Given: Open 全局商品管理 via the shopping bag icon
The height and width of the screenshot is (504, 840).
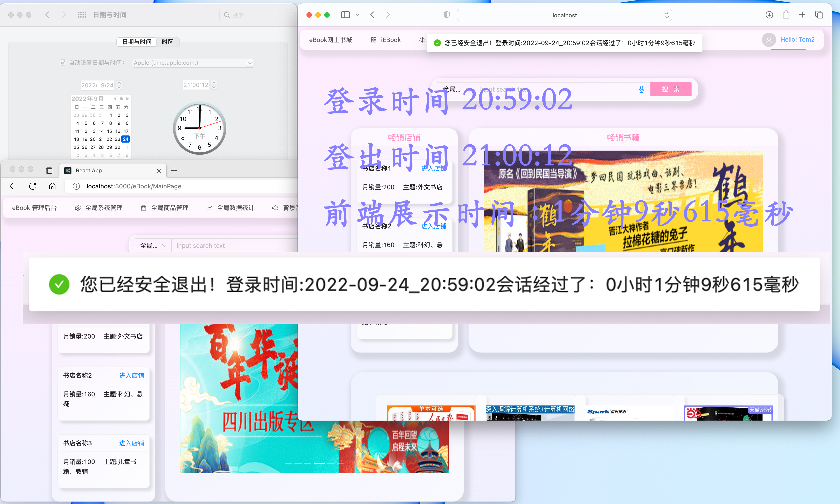Looking at the screenshot, I should click(144, 208).
